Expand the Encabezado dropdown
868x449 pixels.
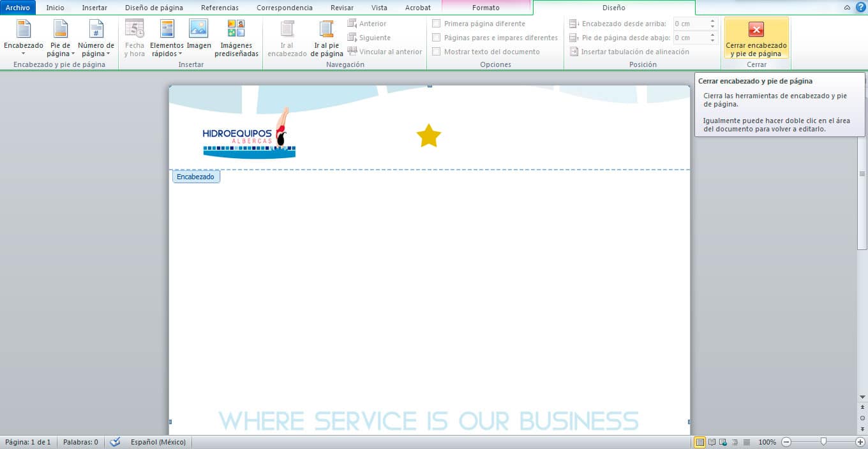[x=24, y=38]
